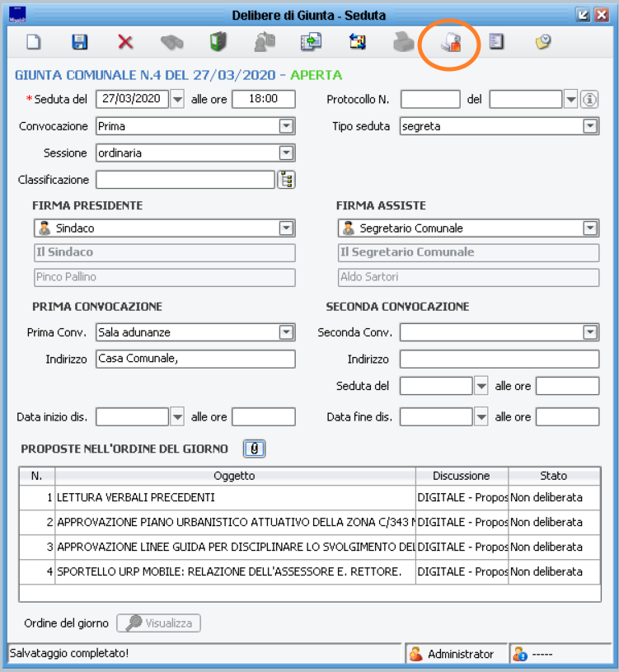Open the classification tree picker icon
Screen dimensions: 619x672
click(x=287, y=180)
